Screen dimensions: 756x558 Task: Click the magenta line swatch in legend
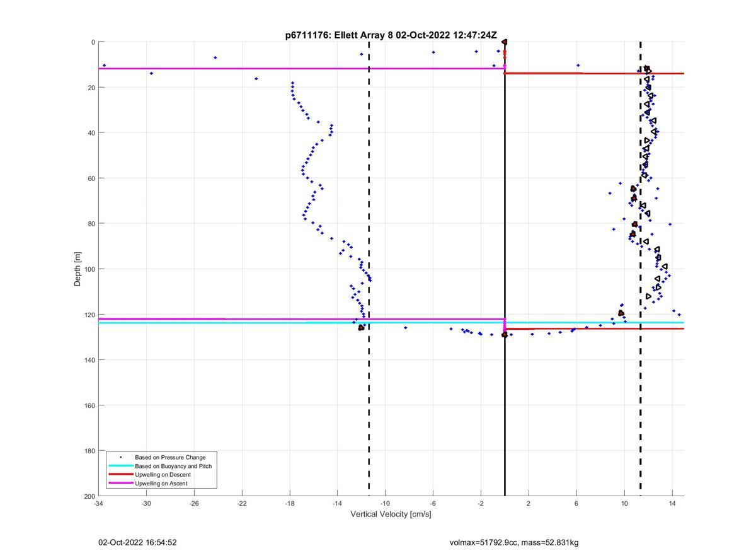click(x=120, y=484)
